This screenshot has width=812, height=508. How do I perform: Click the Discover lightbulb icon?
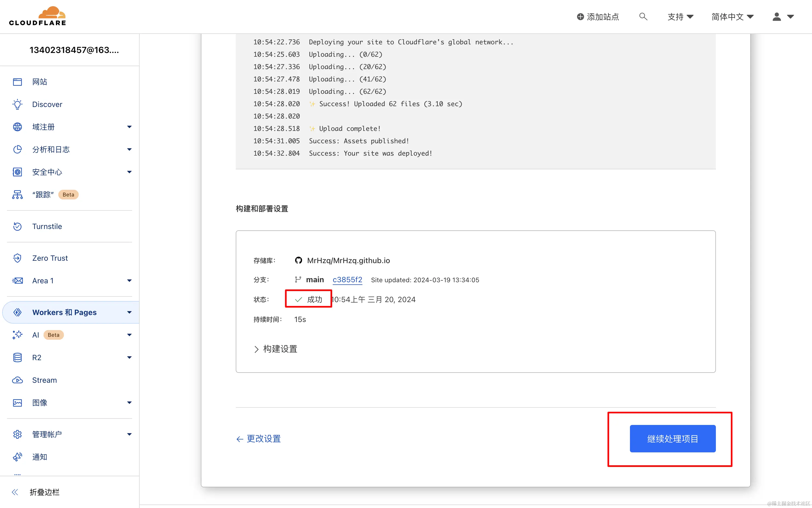(x=17, y=105)
